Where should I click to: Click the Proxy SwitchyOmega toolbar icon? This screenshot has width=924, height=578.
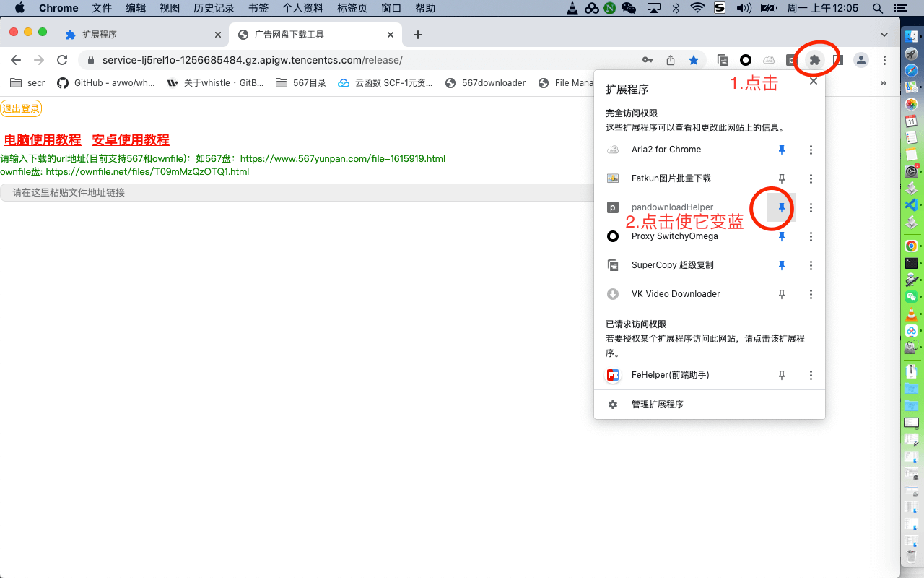click(x=746, y=60)
